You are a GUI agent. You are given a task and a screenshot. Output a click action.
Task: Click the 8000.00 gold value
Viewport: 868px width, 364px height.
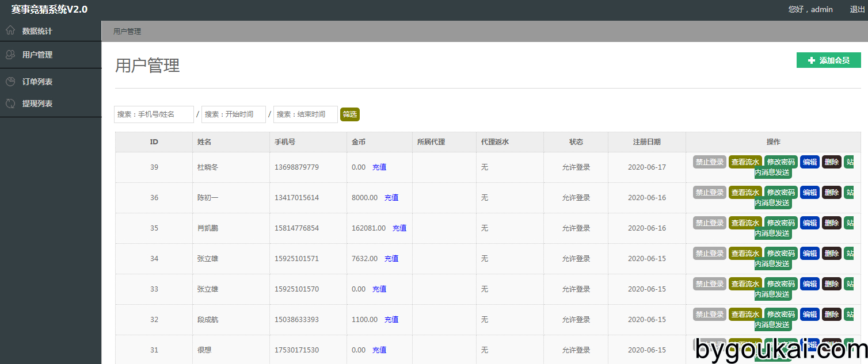click(x=364, y=198)
